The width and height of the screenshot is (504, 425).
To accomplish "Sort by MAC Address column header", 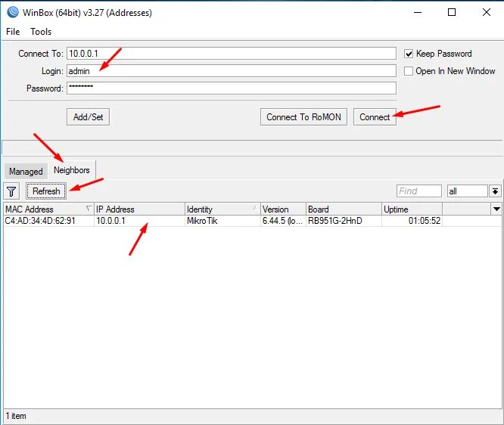I will (48, 209).
